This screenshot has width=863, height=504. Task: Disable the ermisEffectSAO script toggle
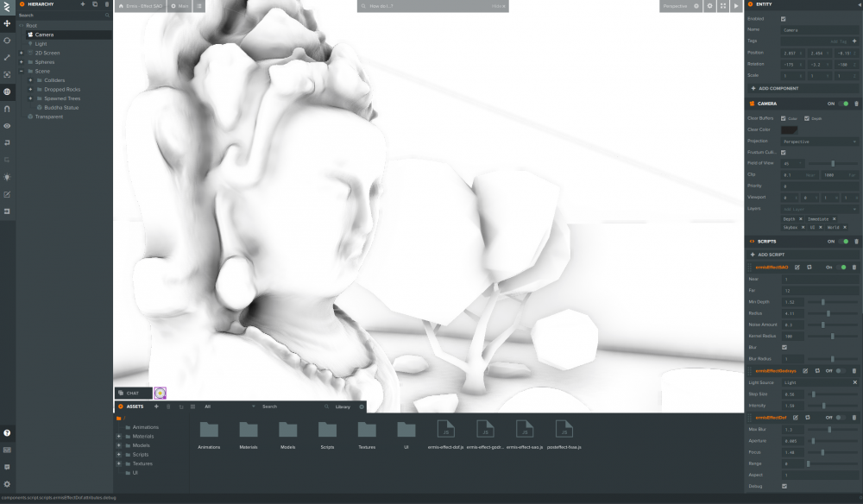(x=841, y=268)
